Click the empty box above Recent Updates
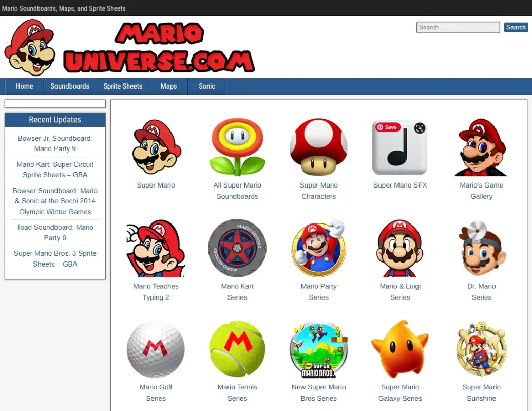 (55, 104)
